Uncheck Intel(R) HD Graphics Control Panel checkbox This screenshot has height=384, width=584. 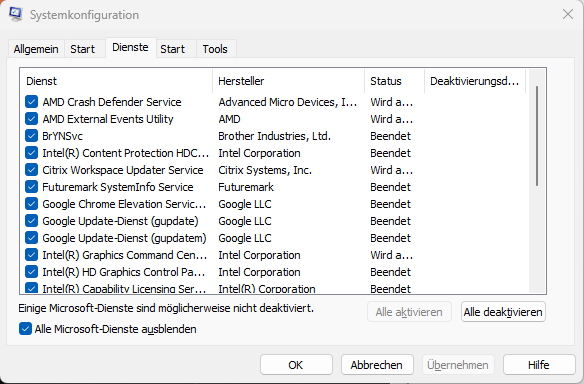31,272
